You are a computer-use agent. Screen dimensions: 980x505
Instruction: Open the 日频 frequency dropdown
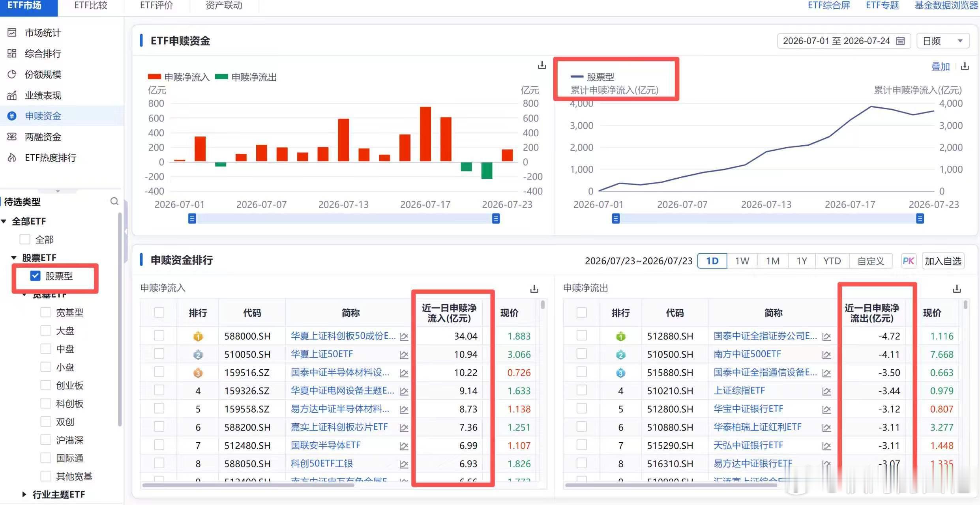pos(943,41)
